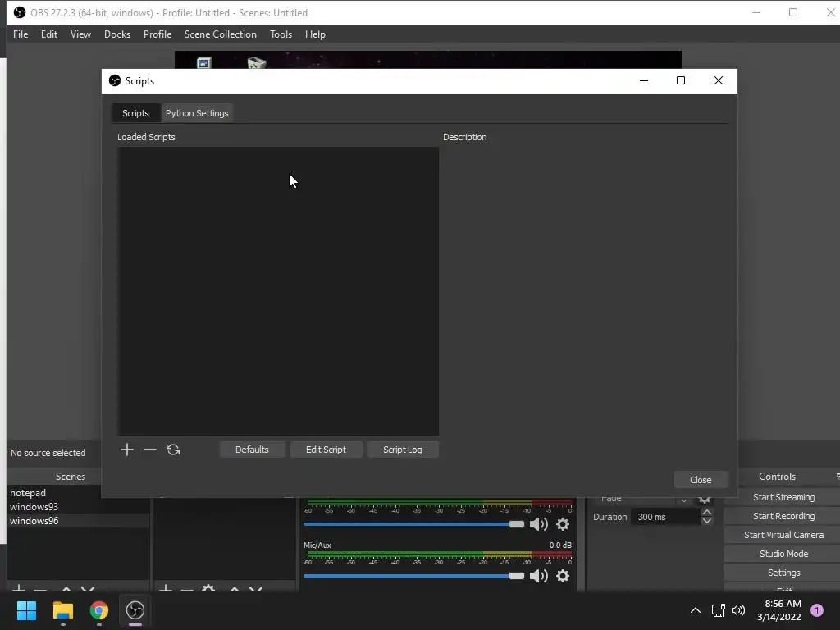Close the Scripts dialog with Close button
The width and height of the screenshot is (840, 630).
pos(701,480)
